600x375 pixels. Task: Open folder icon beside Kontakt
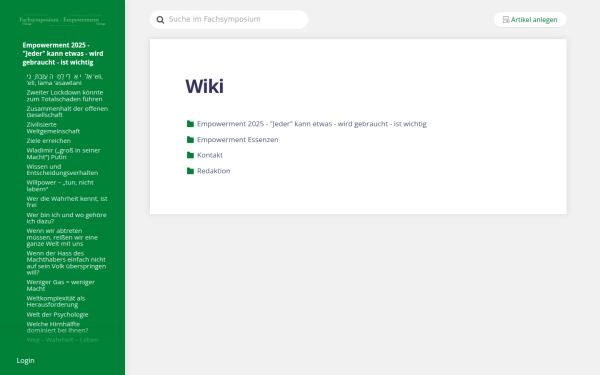coord(190,155)
